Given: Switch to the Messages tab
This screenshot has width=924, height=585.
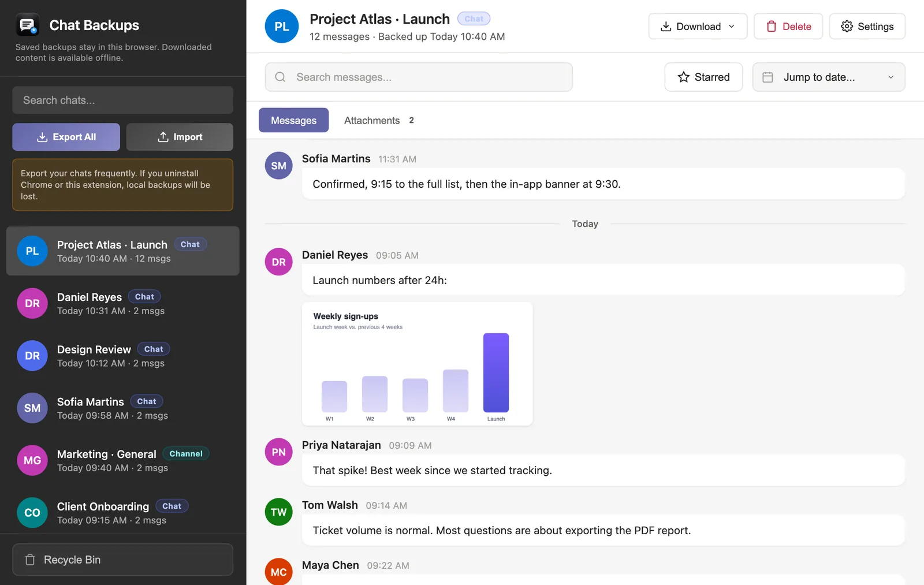Looking at the screenshot, I should coord(293,120).
